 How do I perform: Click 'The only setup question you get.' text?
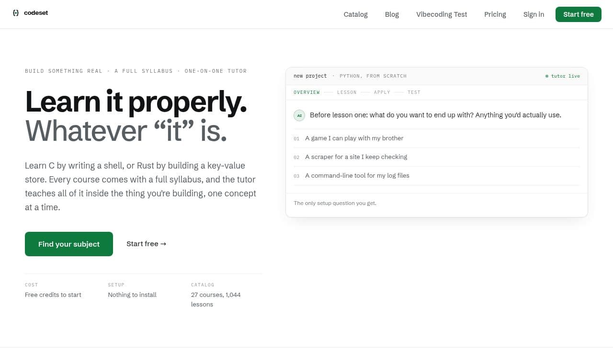click(335, 203)
